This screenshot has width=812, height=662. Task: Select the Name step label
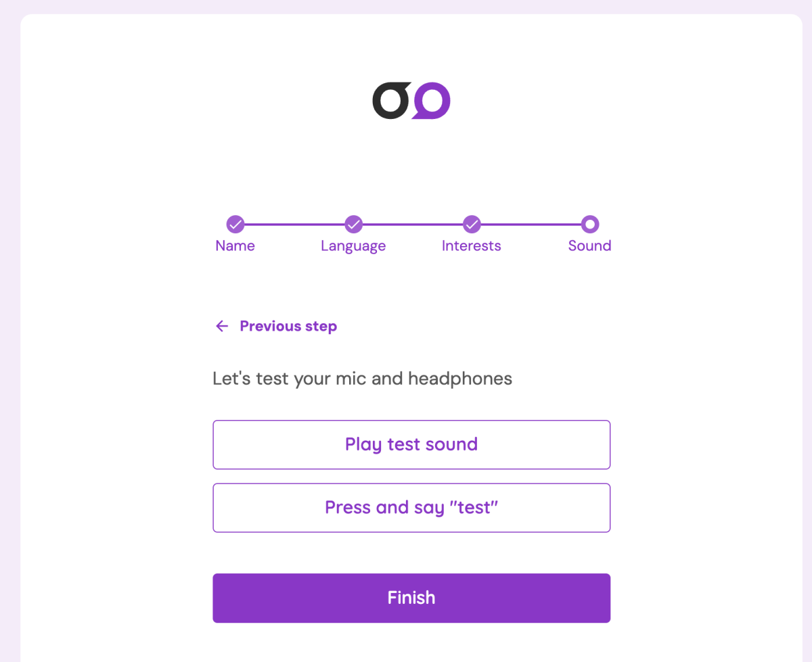click(235, 246)
